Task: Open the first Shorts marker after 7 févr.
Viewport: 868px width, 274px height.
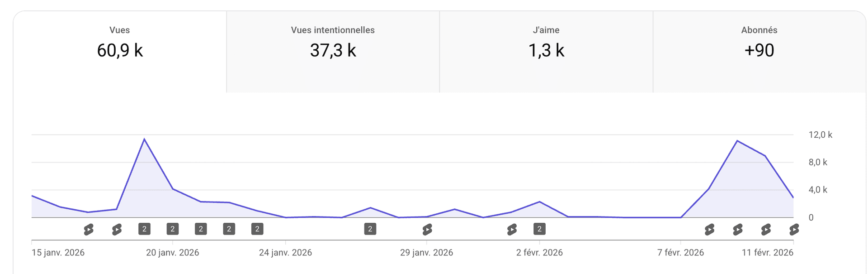Action: [x=709, y=230]
